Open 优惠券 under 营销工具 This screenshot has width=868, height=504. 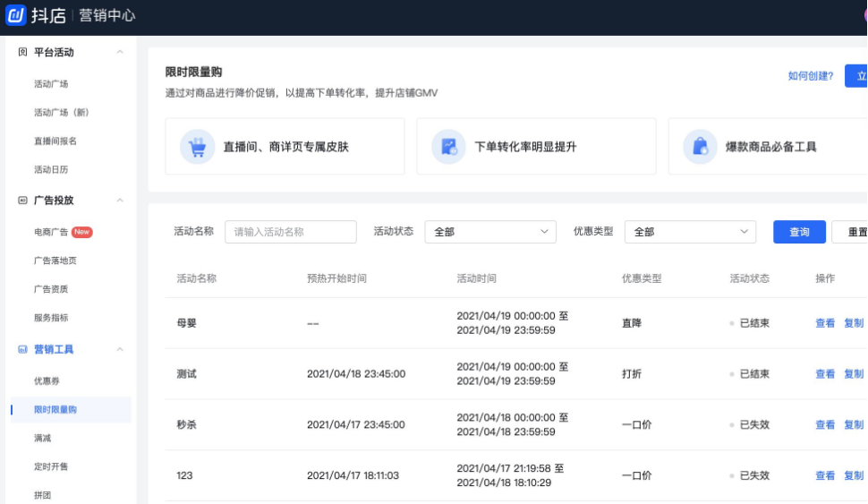[47, 381]
